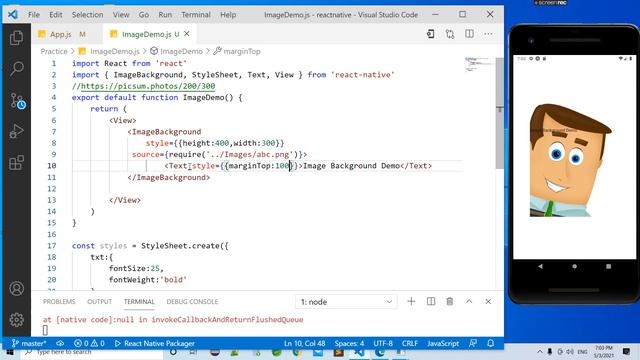Open the File menu
This screenshot has height=360, width=640.
pos(34,15)
